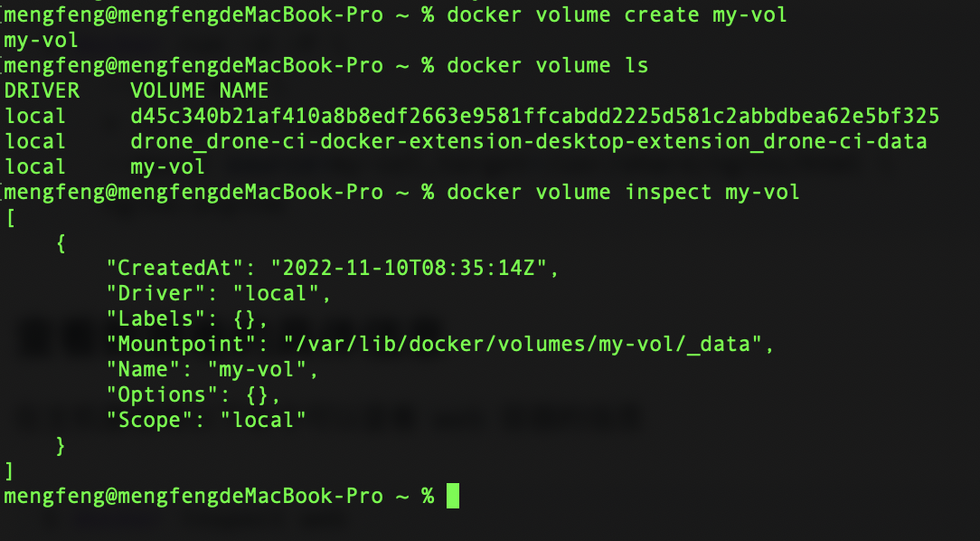The height and width of the screenshot is (541, 980).
Task: Click the closing square bracket of JSON
Action: point(9,471)
